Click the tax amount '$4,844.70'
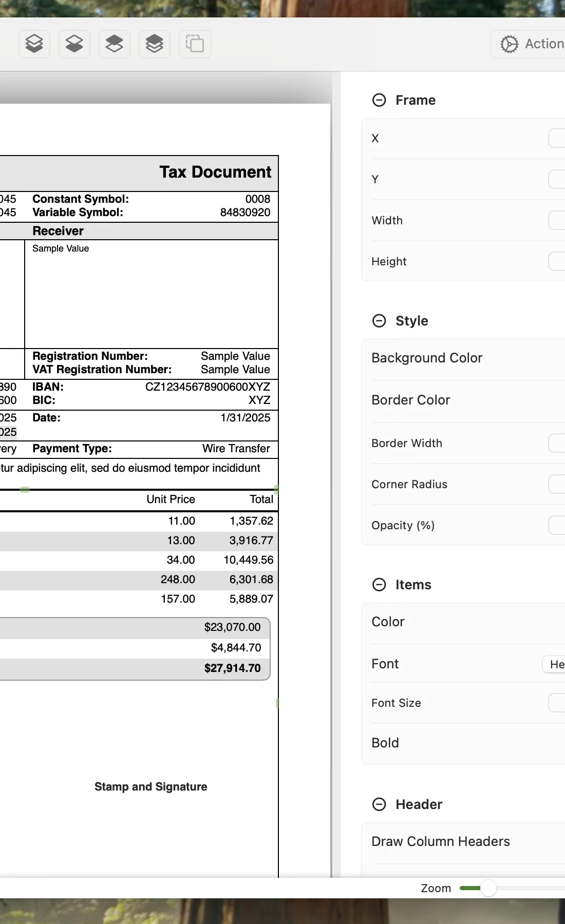 pyautogui.click(x=236, y=648)
